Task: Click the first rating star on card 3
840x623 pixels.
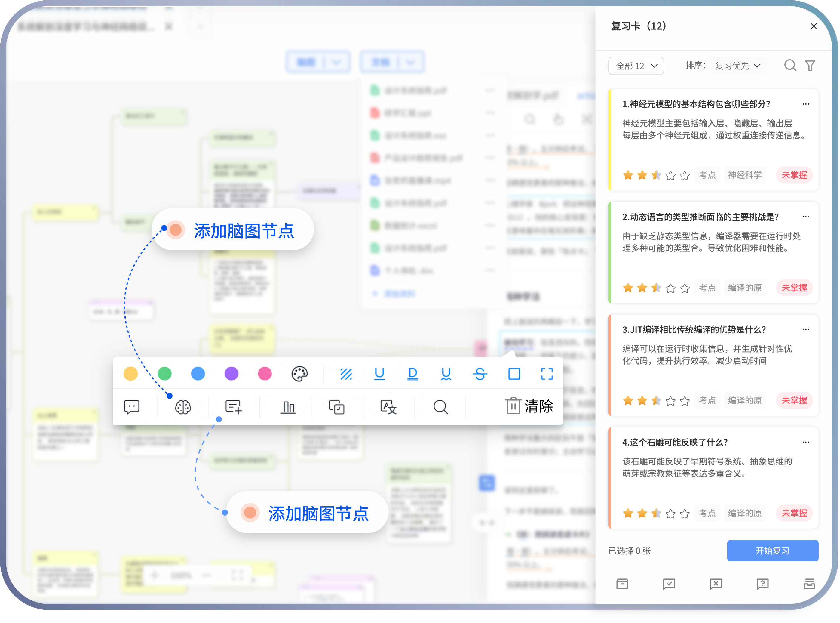Action: (628, 401)
